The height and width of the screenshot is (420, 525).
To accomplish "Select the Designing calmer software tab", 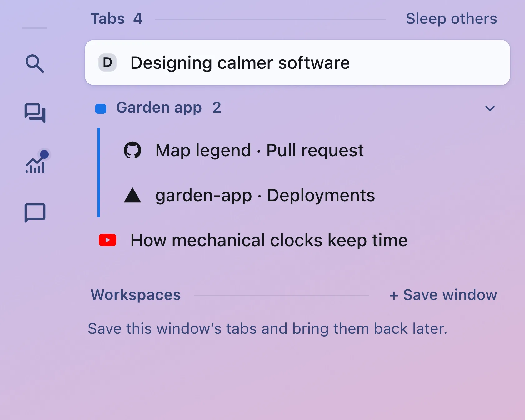I will (x=297, y=62).
